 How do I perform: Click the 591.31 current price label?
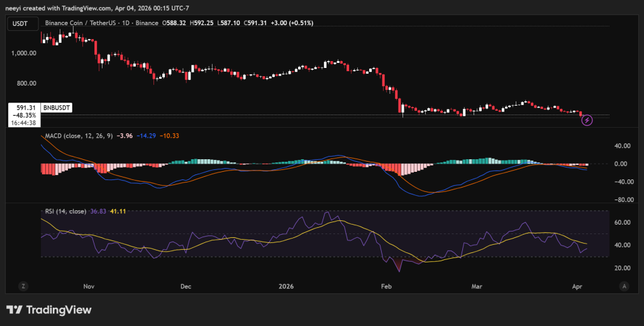[25, 108]
